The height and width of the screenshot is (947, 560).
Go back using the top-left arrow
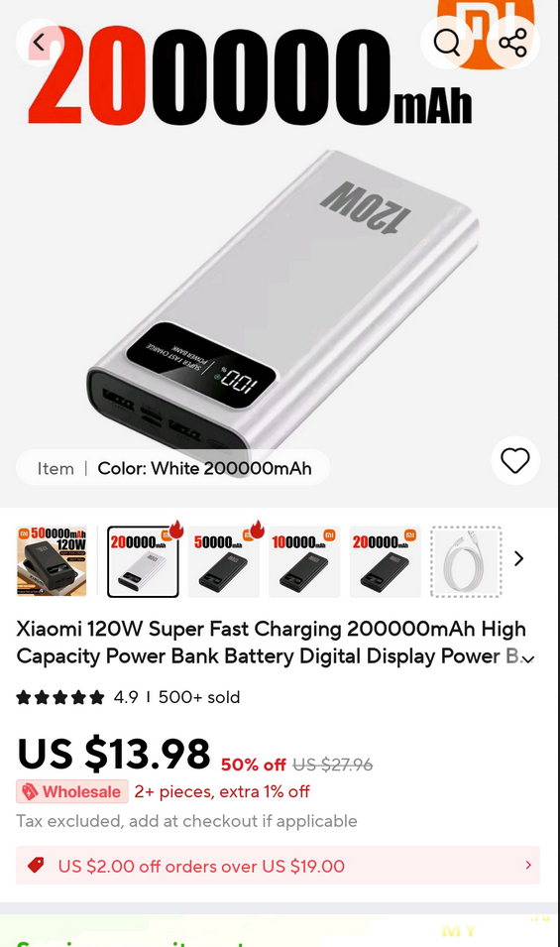[40, 43]
